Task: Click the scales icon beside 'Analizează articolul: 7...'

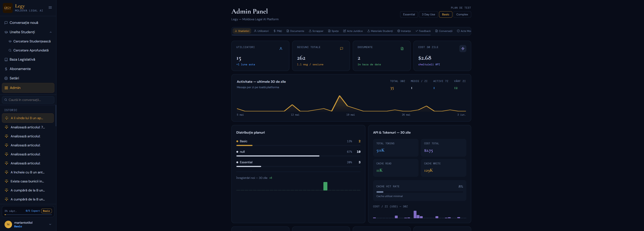Action: [x=7, y=127]
